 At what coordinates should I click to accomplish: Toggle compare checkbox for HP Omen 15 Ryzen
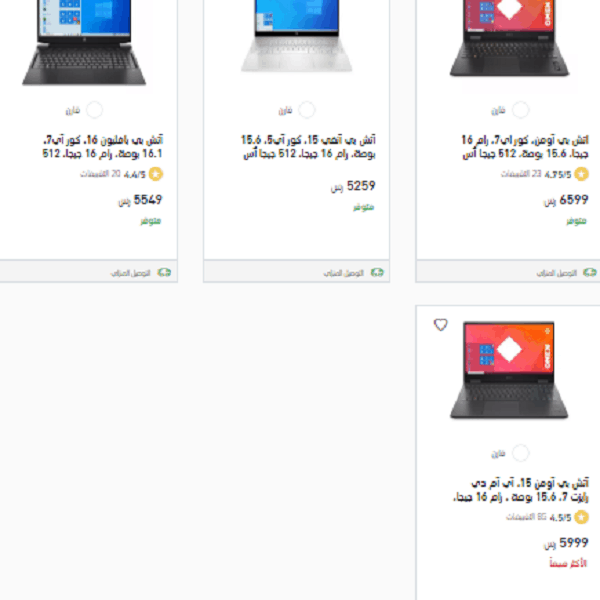point(520,453)
